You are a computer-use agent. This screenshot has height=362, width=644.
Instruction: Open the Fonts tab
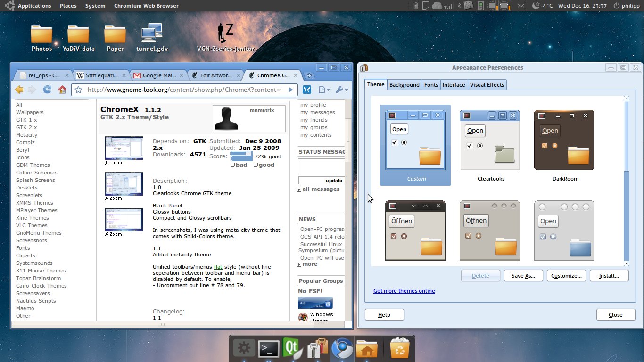pos(431,85)
